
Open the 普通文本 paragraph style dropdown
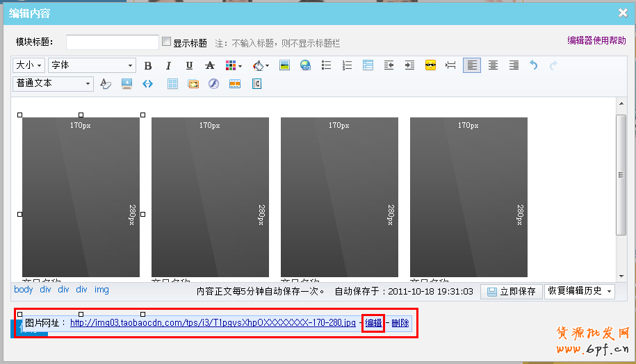[53, 84]
